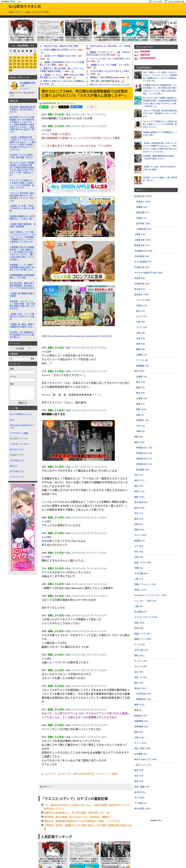This screenshot has height=868, width=186.
Task: Click the 本文 message text area
Action: 22,393
